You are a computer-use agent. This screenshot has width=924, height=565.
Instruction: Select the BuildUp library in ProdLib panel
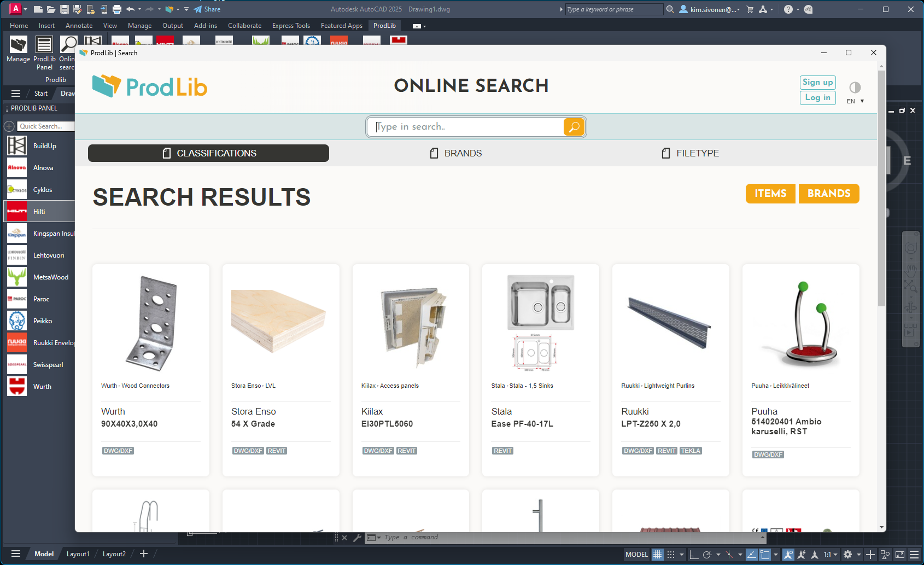click(x=39, y=146)
